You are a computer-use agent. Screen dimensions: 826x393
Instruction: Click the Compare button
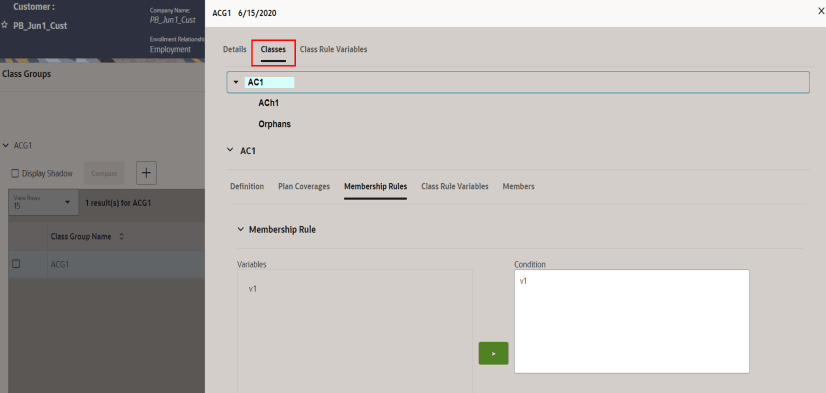(x=104, y=173)
